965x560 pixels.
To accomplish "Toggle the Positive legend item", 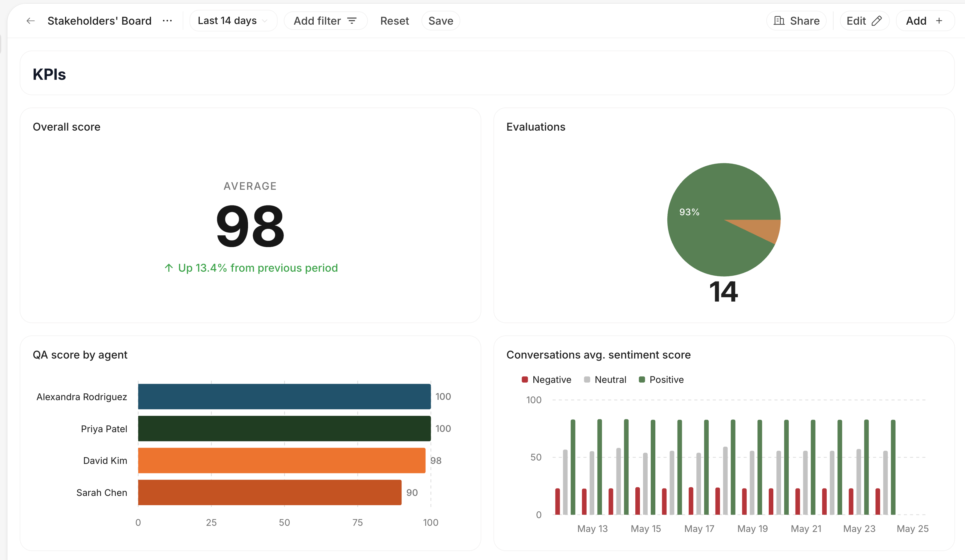I will point(661,380).
